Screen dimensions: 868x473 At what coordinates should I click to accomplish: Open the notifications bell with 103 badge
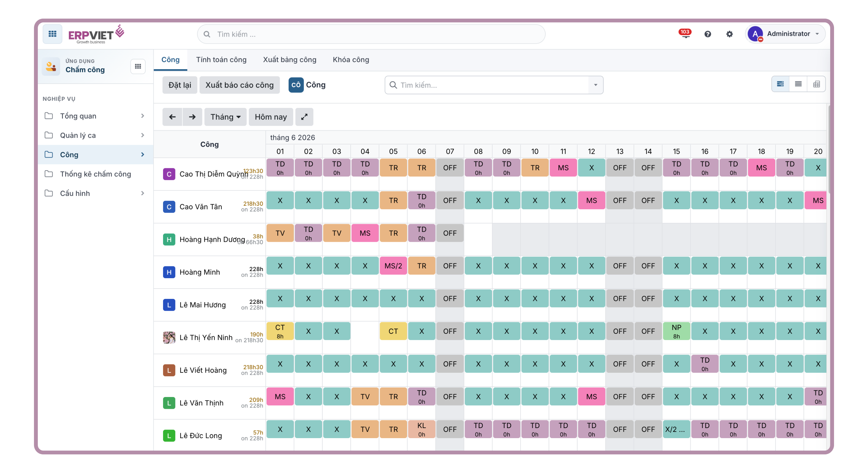[685, 34]
